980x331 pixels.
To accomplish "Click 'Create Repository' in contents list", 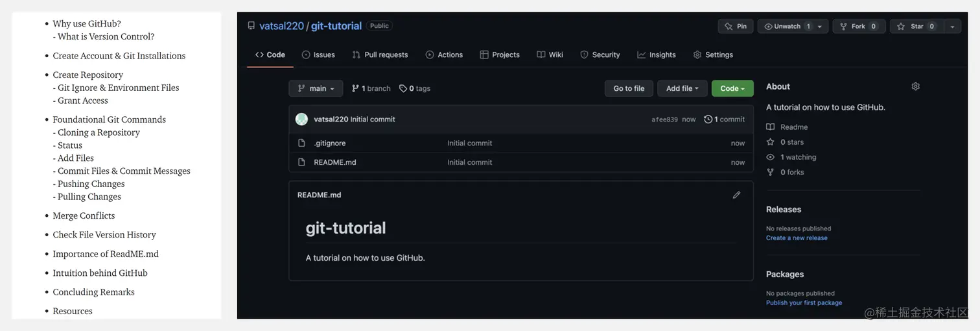I will (x=87, y=75).
